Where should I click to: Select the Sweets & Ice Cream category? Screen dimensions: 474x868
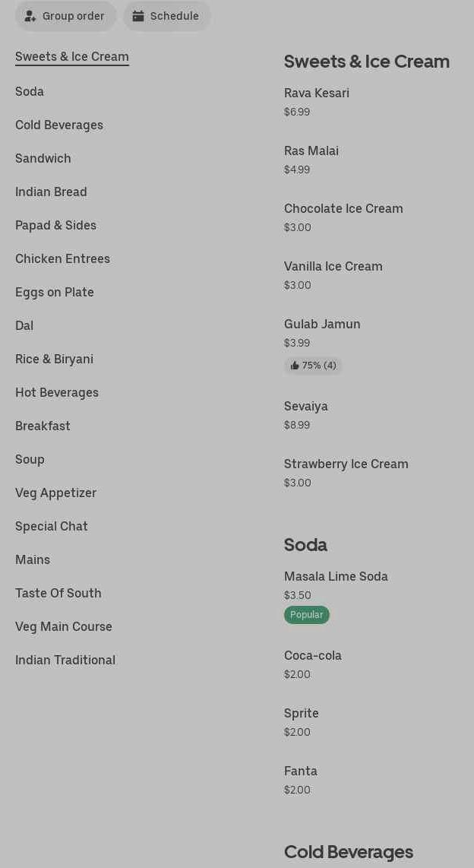coord(72,57)
